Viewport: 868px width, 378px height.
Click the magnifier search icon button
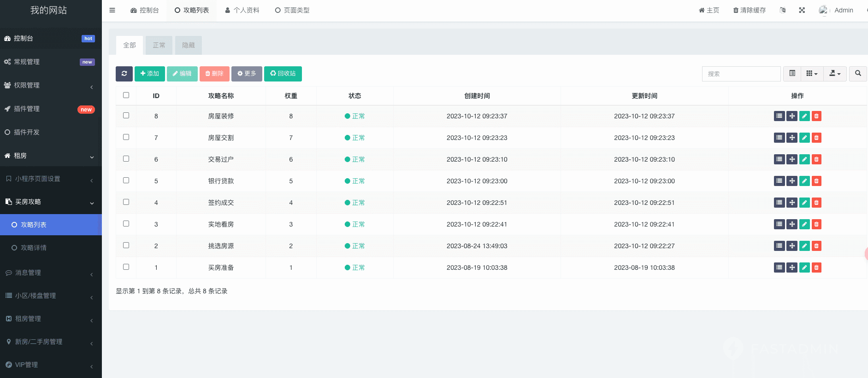[x=858, y=74]
